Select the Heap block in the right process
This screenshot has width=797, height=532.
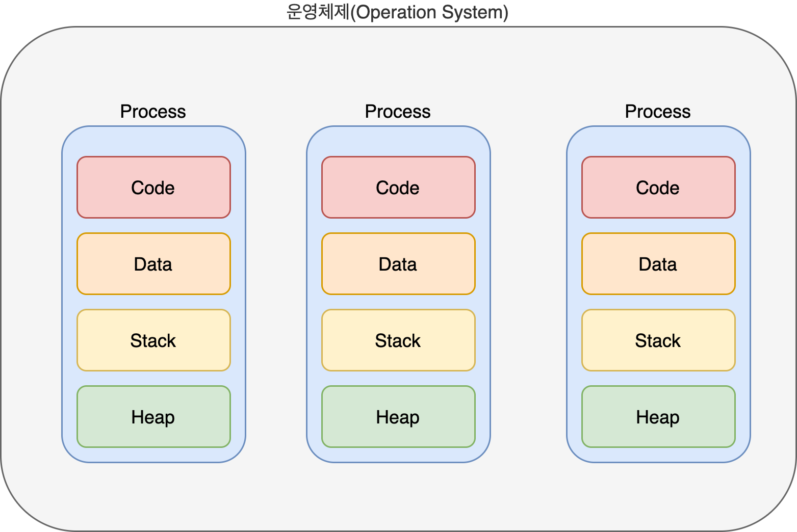pos(658,417)
